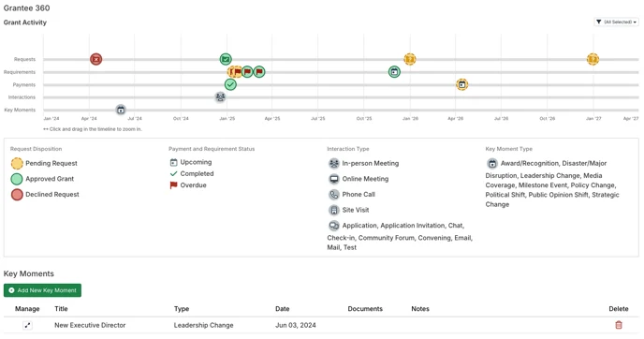Click the Date column header
The height and width of the screenshot is (339, 644).
283,309
